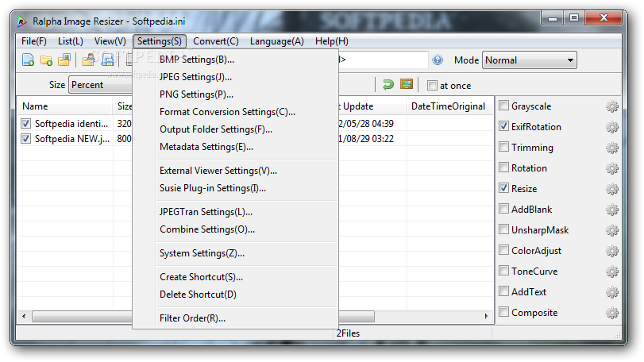This screenshot has height=362, width=644.
Task: Open AddBlank filter gear settings
Action: click(x=612, y=210)
